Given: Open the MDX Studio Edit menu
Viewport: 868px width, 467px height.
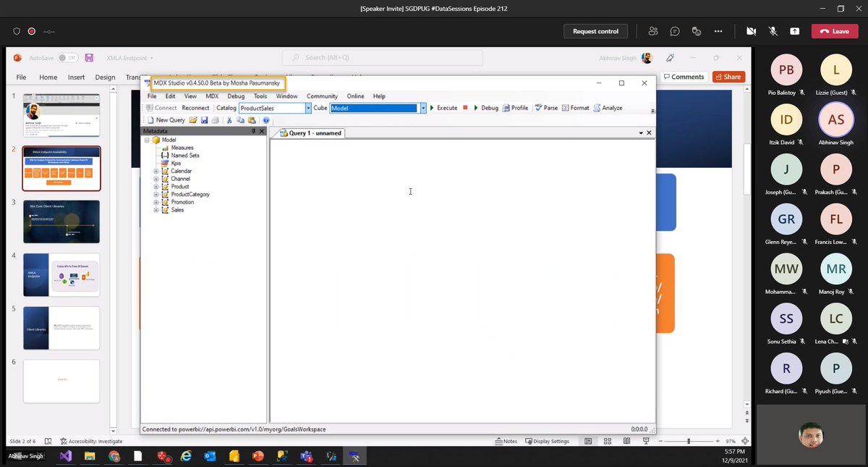Looking at the screenshot, I should click(x=170, y=96).
